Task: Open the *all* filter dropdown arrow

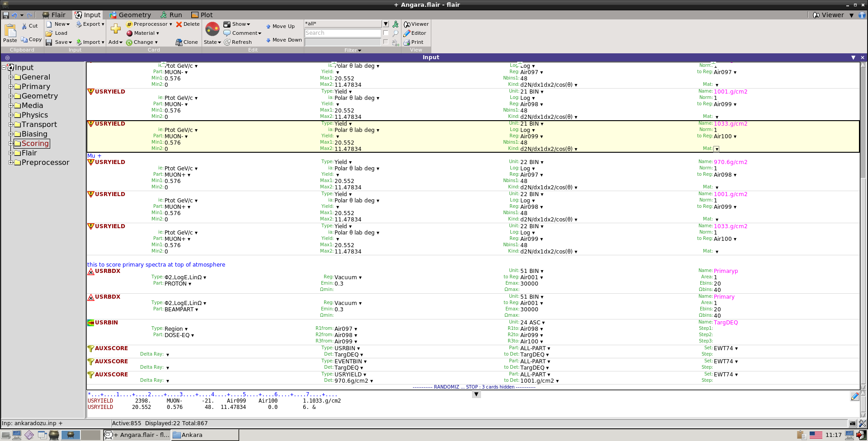Action: pos(386,24)
